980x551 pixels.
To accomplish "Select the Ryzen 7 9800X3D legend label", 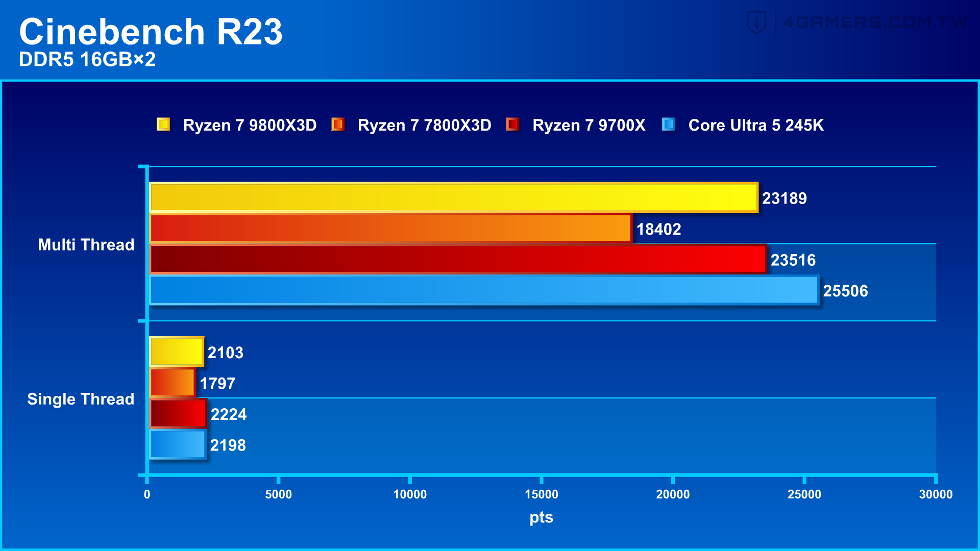I will (x=250, y=125).
